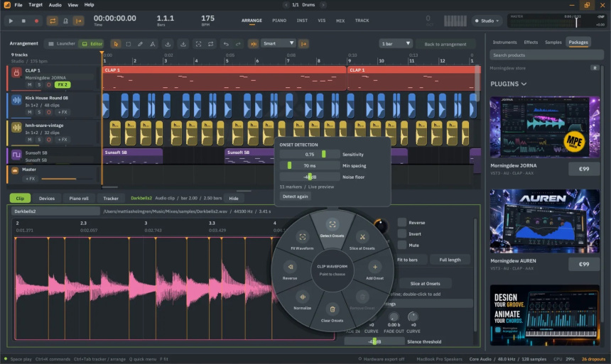Viewport: 611px width, 364px height.
Task: Arm record on hmh-snare-vintage track
Action: 49,139
